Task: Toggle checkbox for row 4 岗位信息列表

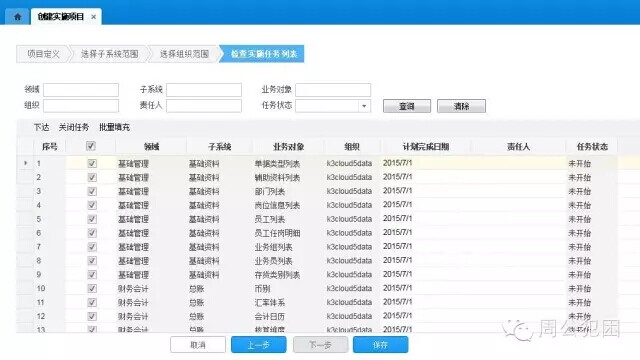Action: coord(92,205)
